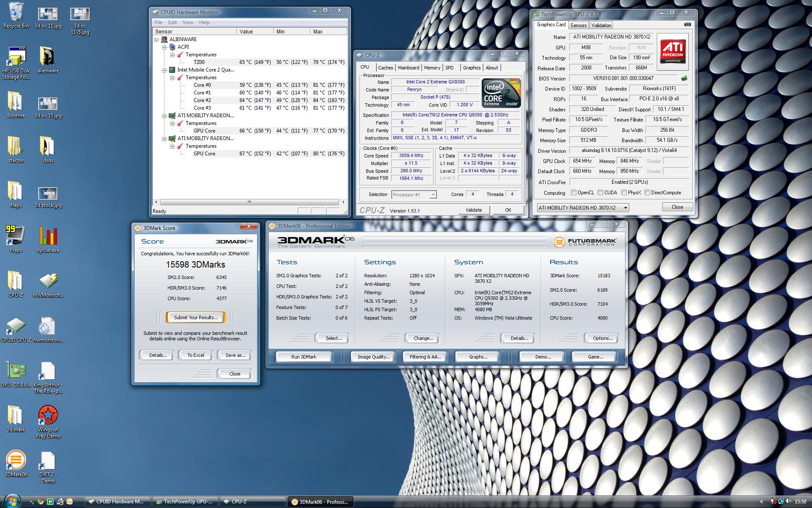
Task: Open the alienware folder icon
Action: point(48,60)
